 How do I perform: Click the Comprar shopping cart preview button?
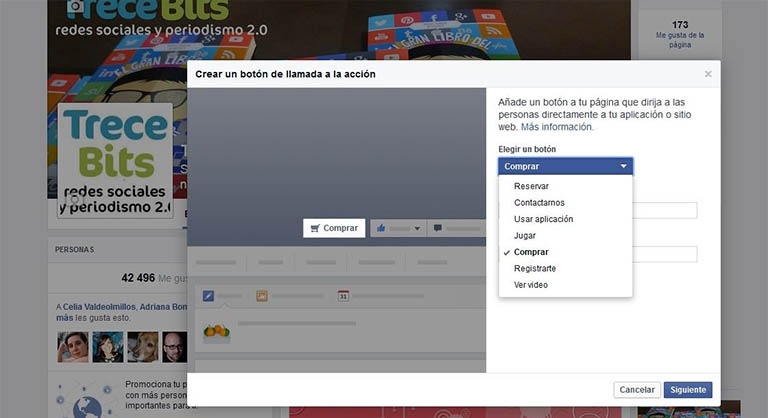pos(334,228)
